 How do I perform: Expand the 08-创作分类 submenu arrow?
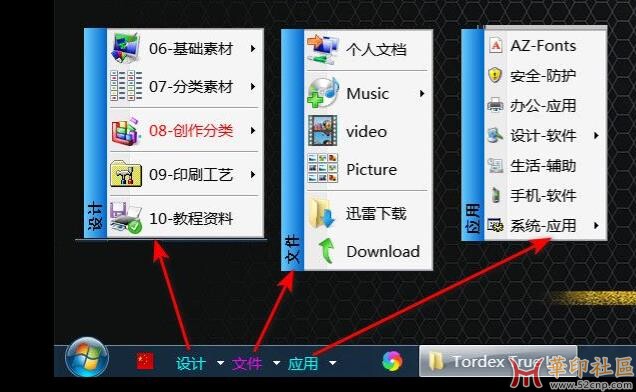253,131
